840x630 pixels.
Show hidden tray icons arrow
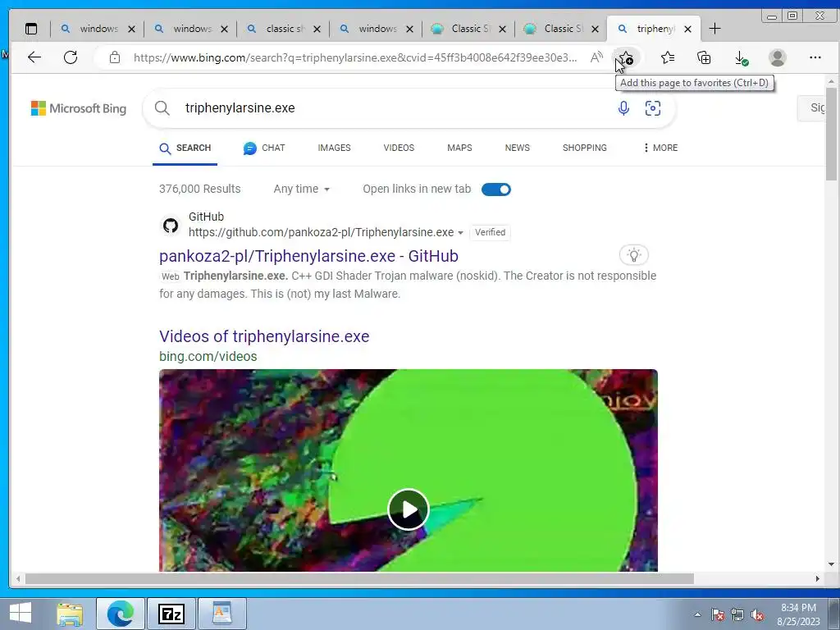(697, 614)
